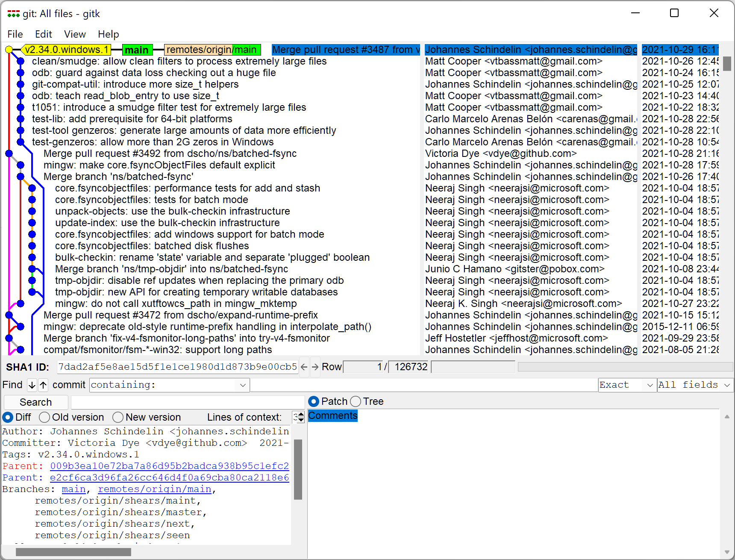The height and width of the screenshot is (560, 735).
Task: Click the forward history arrow beside SHA1 ID
Action: pyautogui.click(x=315, y=367)
